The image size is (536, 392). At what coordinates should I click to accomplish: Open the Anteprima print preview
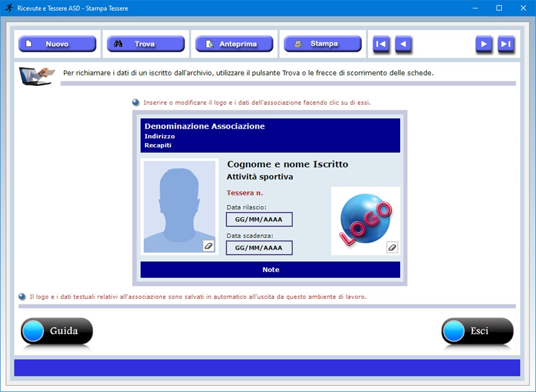click(234, 44)
